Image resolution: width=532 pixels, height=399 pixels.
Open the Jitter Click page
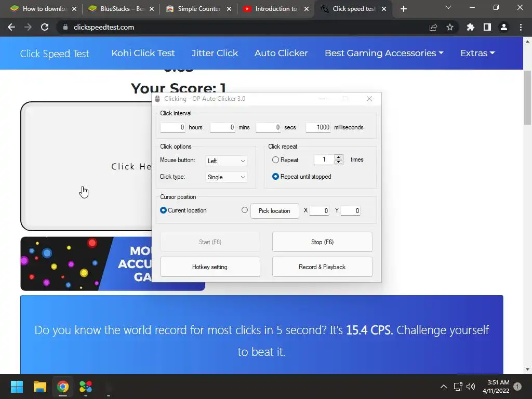215,54
